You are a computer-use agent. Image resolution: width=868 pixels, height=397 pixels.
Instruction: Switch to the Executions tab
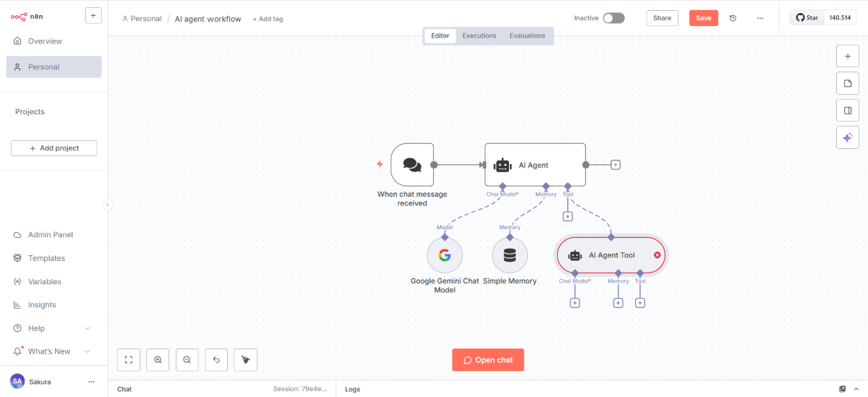[x=479, y=35]
